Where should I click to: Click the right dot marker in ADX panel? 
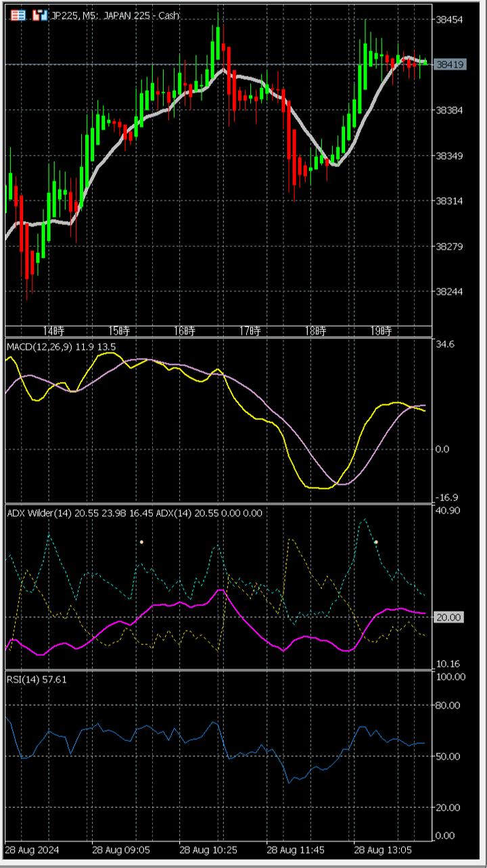pos(376,542)
